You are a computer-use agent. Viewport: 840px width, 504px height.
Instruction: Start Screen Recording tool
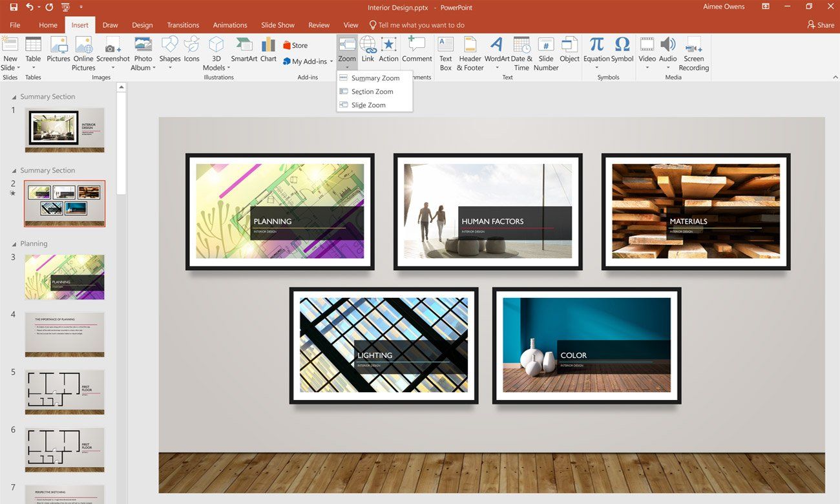[693, 54]
